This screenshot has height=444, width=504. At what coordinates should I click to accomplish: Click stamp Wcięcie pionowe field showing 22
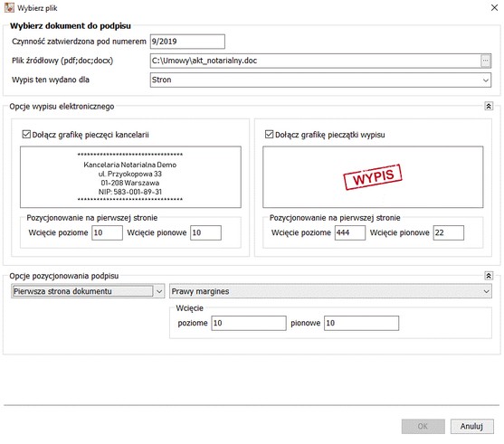coord(449,232)
